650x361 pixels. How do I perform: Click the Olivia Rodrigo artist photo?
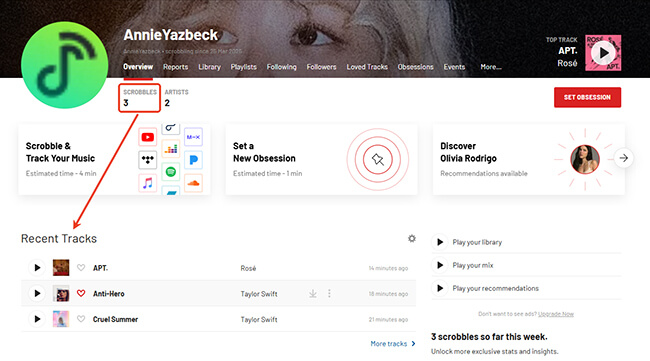click(x=585, y=159)
